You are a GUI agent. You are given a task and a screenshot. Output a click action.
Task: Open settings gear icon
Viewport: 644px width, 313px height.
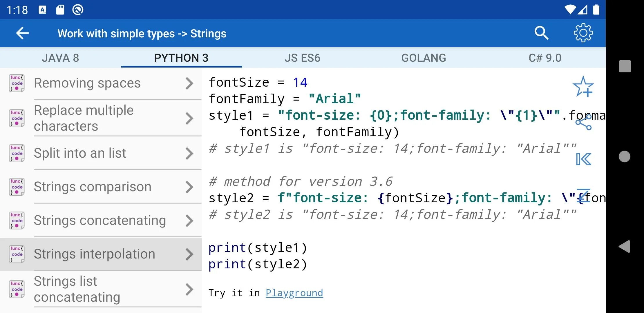click(583, 33)
